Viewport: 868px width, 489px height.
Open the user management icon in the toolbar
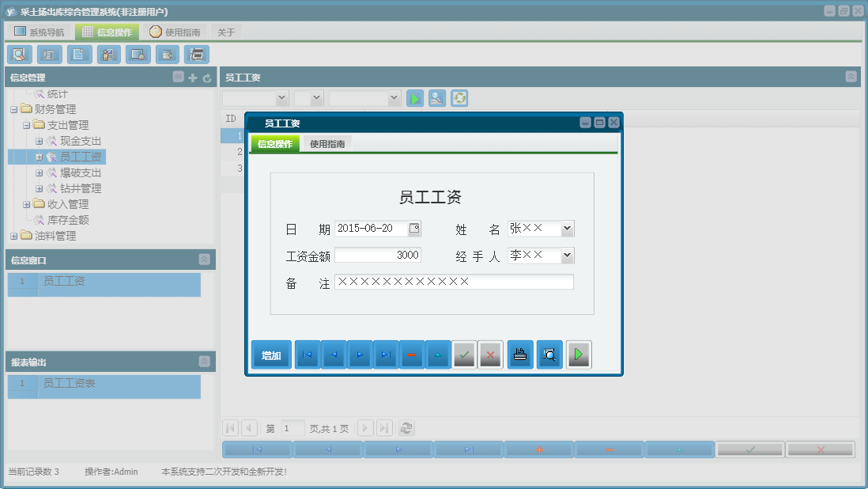(108, 55)
